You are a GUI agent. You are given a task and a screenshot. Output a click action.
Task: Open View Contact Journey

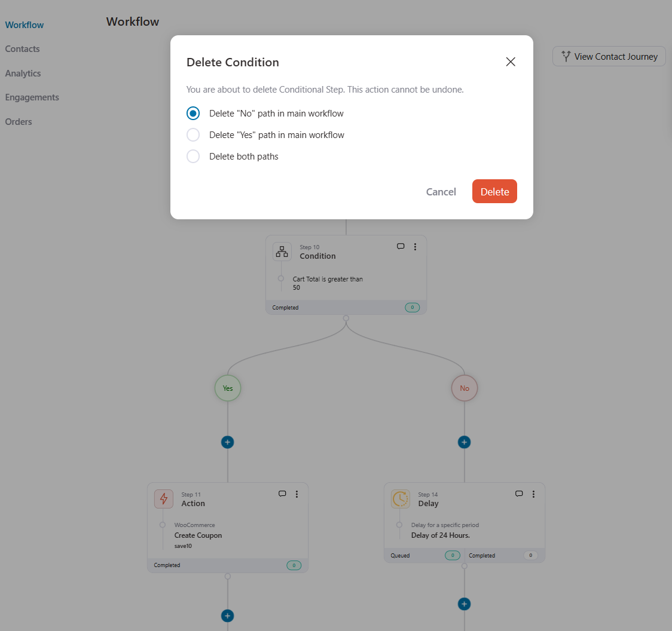click(609, 57)
